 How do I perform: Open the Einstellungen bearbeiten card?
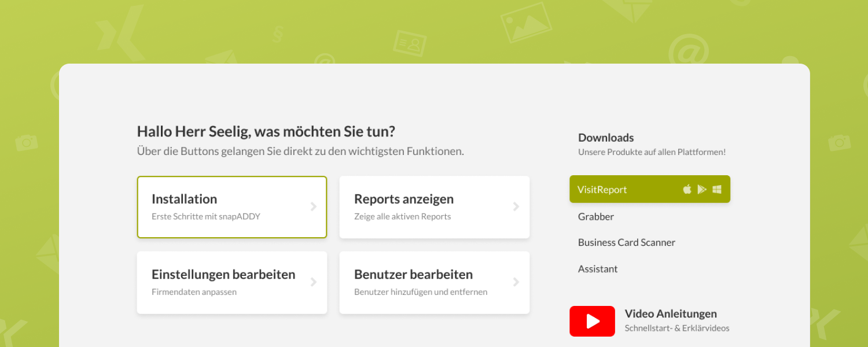coord(232,282)
